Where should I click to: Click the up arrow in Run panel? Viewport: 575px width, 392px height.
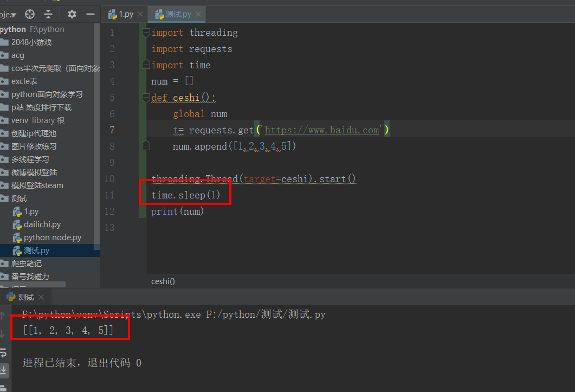click(x=4, y=316)
